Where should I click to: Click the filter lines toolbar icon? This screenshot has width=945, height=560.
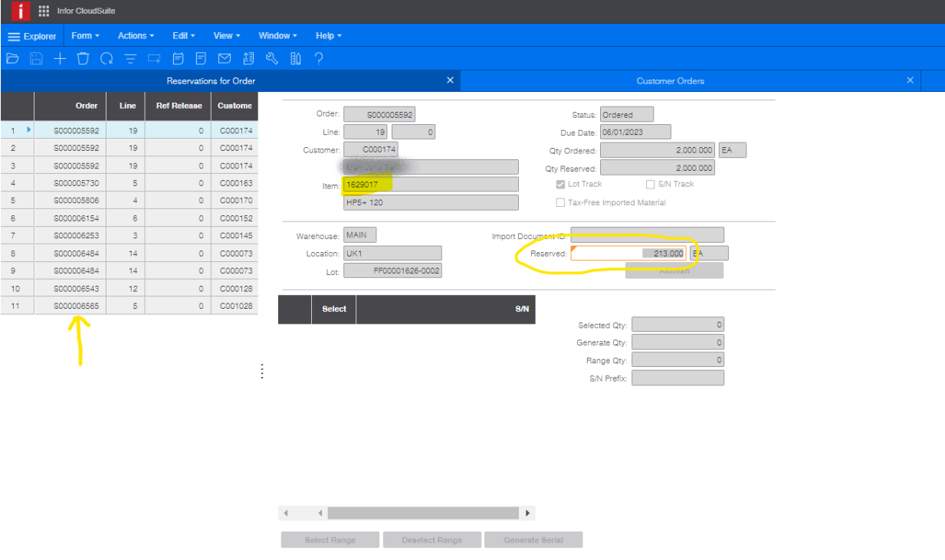click(131, 58)
